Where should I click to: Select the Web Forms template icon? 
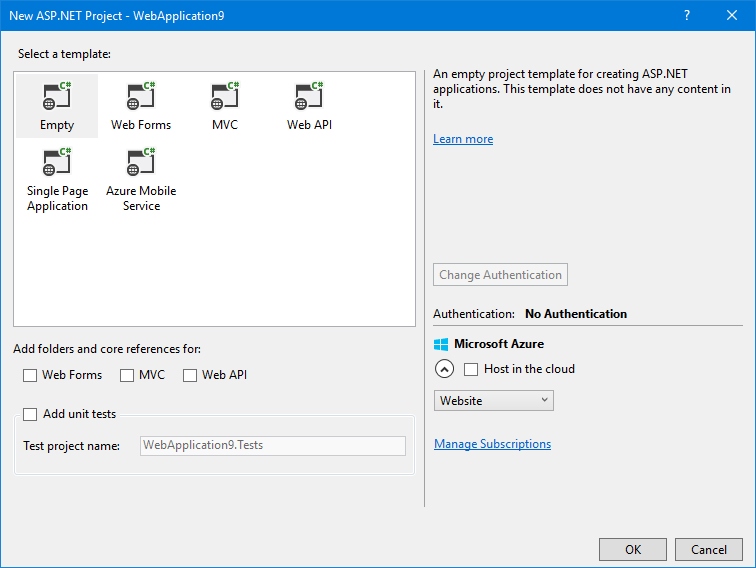click(x=141, y=95)
